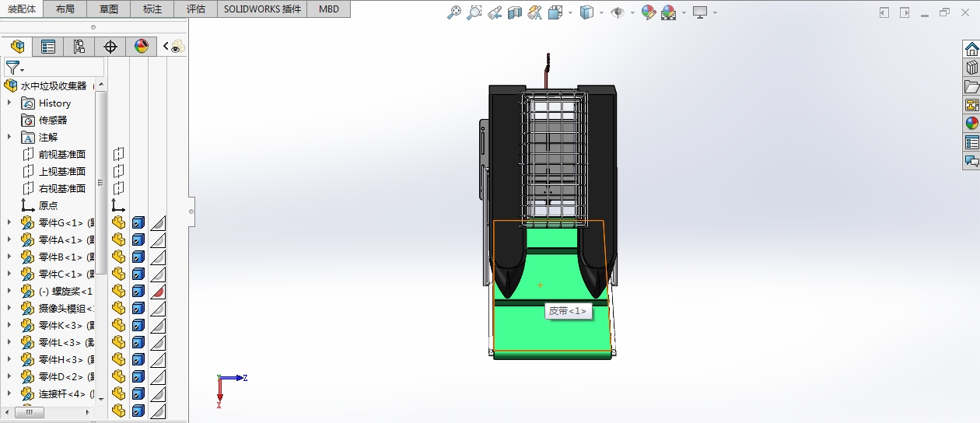
Task: Switch to the 草图 tab
Action: tap(110, 9)
